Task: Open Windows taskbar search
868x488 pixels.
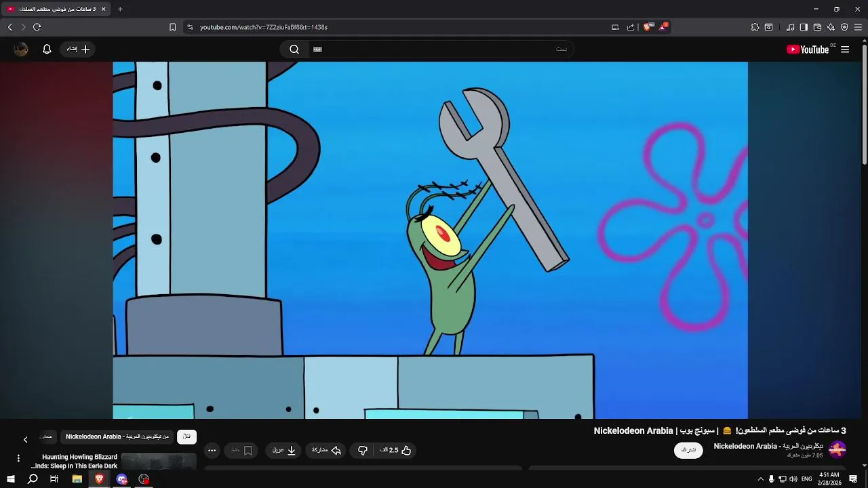Action: [33, 479]
